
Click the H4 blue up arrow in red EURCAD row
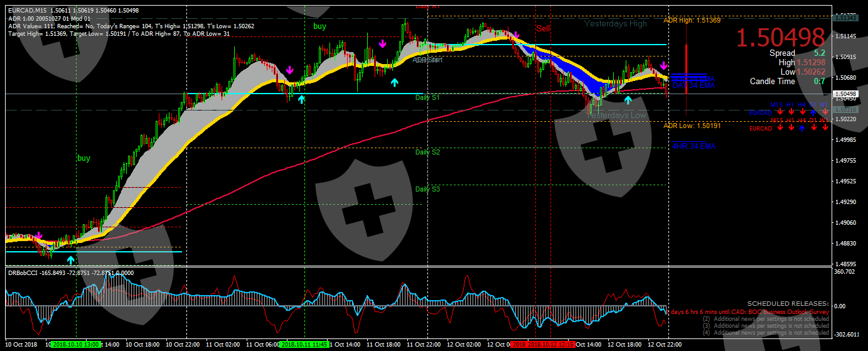tap(801, 128)
